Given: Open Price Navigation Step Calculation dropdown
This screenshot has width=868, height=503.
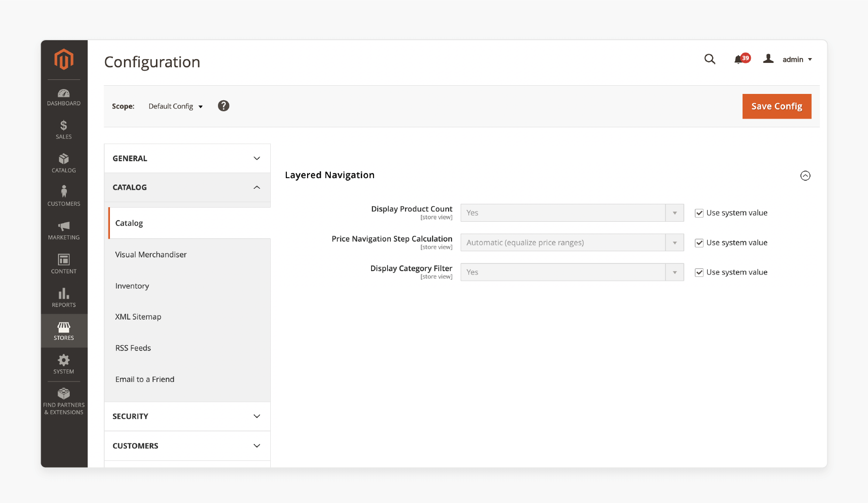Looking at the screenshot, I should coord(572,243).
